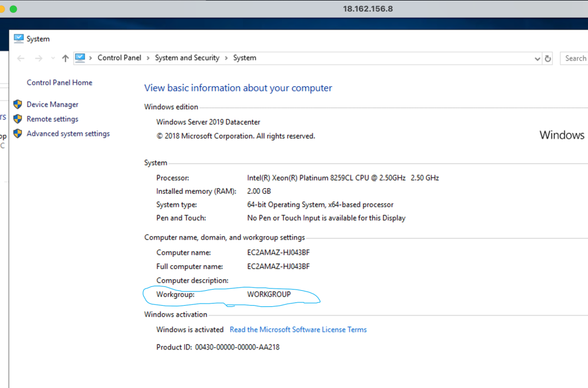
Task: Click shield icon beside Device Manager
Action: 18,104
